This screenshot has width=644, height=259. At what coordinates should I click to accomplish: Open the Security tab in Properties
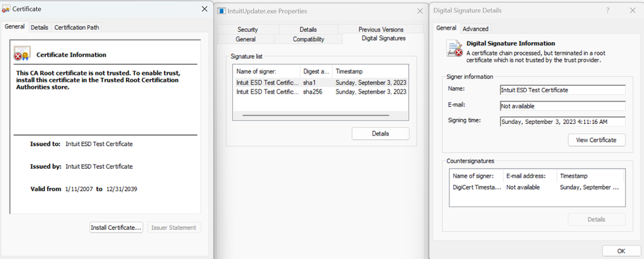click(x=248, y=30)
